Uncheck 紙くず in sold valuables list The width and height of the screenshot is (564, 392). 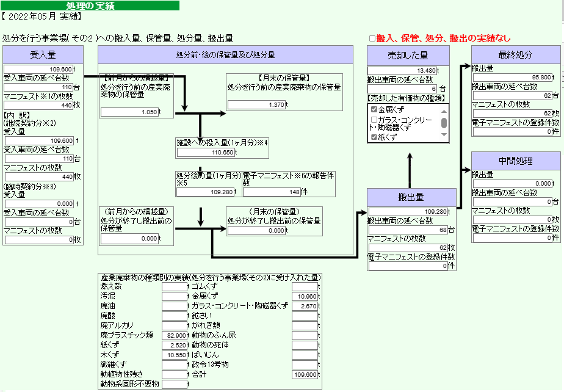click(x=374, y=137)
